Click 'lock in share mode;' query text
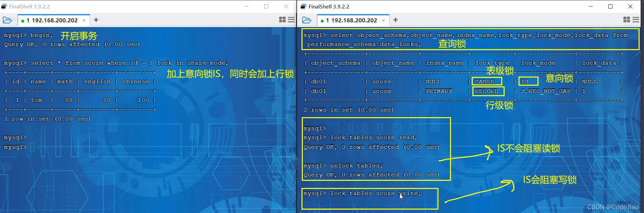Image resolution: width=644 pixels, height=213 pixels. click(192, 63)
